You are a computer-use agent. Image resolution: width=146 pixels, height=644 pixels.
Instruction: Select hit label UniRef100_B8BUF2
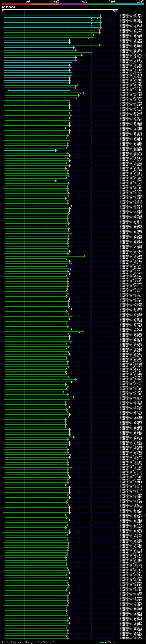131,88
